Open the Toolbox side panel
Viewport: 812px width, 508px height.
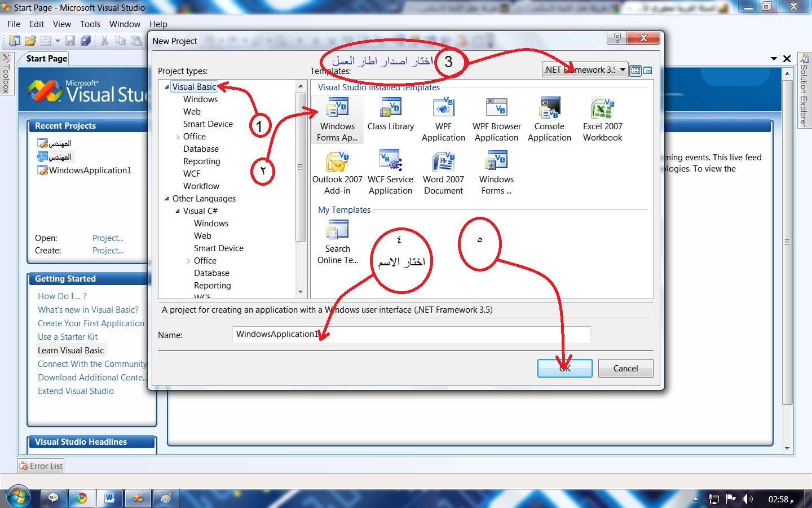[6, 74]
